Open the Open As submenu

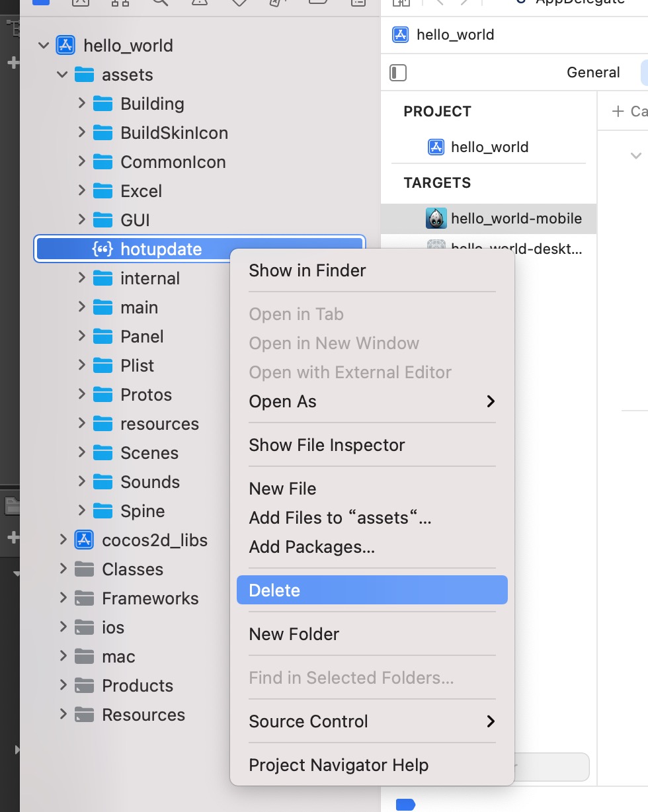pyautogui.click(x=372, y=401)
